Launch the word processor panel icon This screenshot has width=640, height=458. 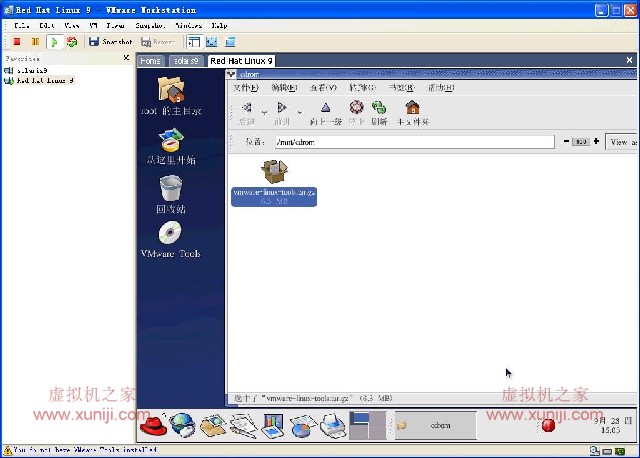[243, 425]
